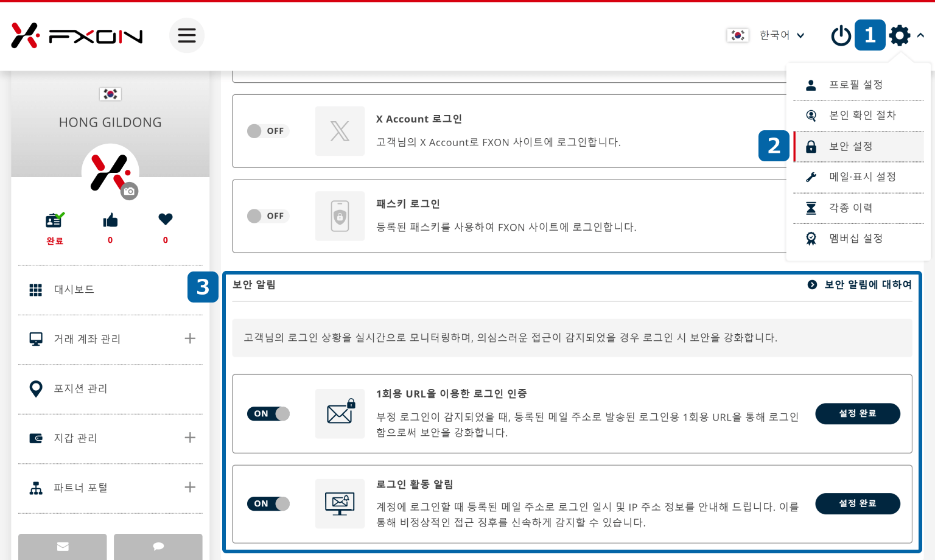Open the hamburger menu next to the FXON logo
Image resolution: width=935 pixels, height=560 pixels.
tap(187, 35)
